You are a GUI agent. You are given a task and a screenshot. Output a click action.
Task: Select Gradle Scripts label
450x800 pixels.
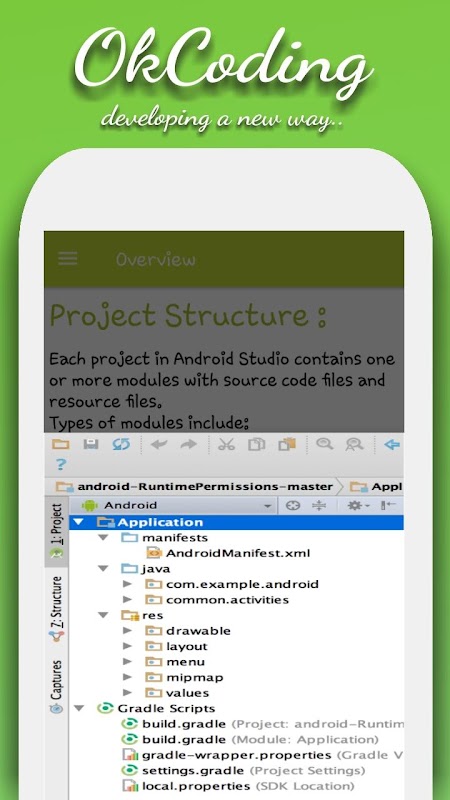(166, 709)
